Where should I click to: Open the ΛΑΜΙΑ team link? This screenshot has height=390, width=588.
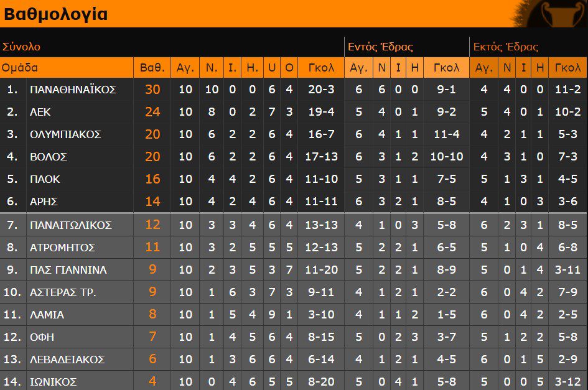[x=47, y=315]
